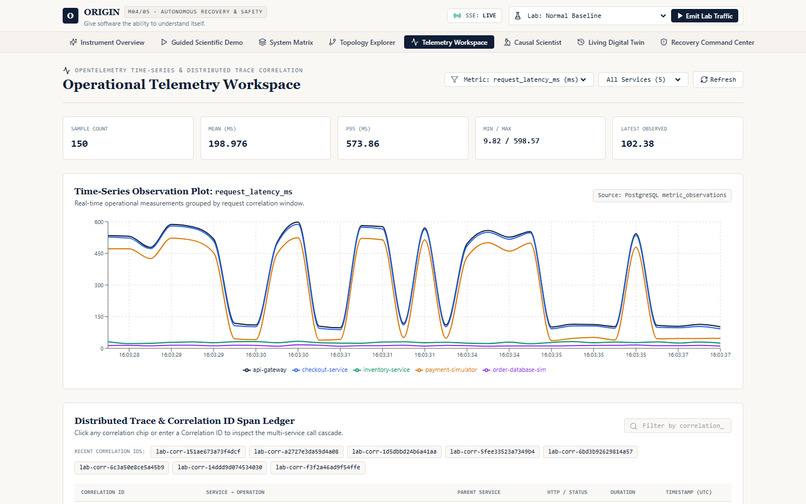Click the lab flask icon
This screenshot has width=806, height=504.
tap(518, 15)
